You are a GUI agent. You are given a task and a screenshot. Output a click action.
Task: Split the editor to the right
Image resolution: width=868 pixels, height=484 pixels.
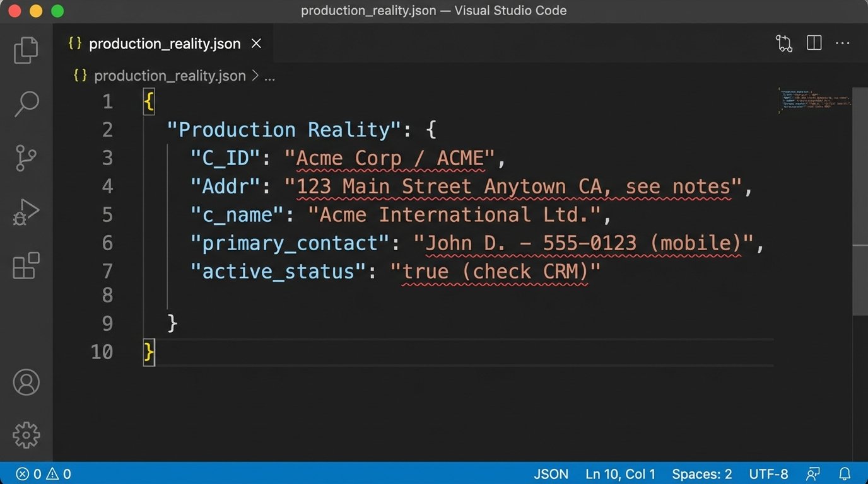[x=814, y=43]
